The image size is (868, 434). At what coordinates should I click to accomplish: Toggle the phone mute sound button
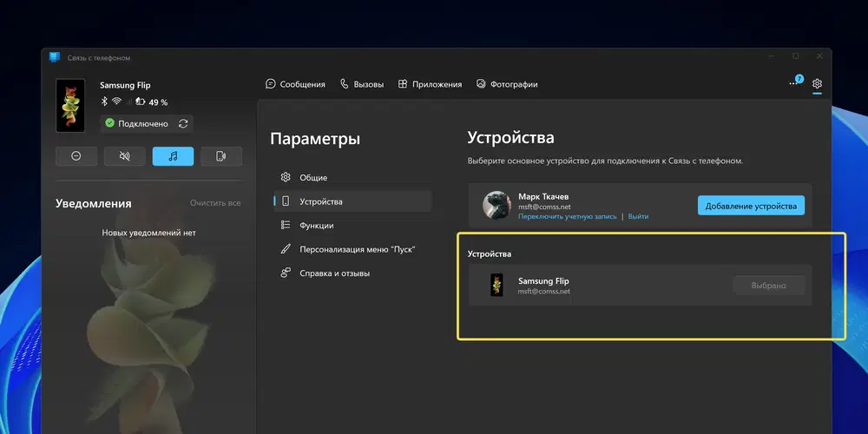click(x=124, y=156)
